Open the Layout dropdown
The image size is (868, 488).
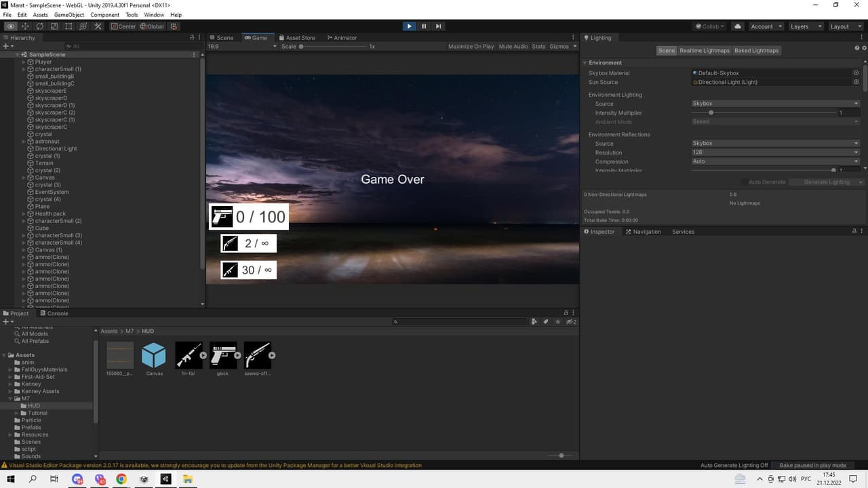[845, 26]
